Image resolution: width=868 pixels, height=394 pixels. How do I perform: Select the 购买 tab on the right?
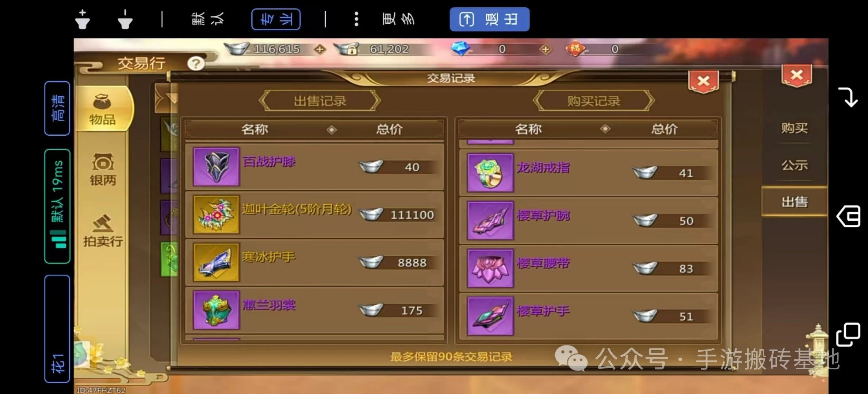[794, 128]
